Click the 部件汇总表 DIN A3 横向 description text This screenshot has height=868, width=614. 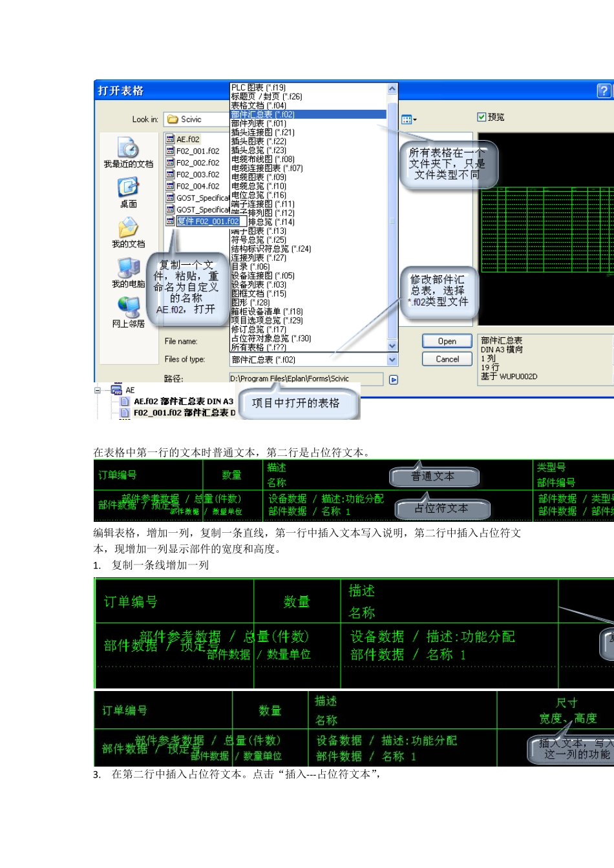point(502,345)
